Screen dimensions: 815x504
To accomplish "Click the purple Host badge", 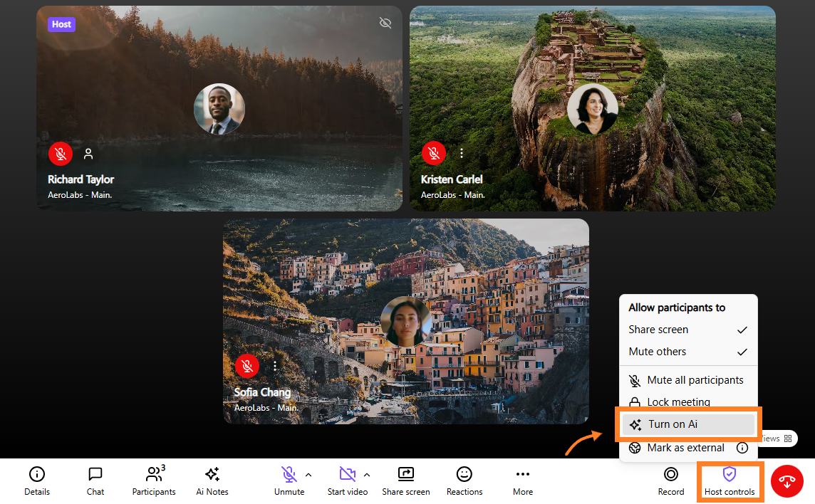I will coord(61,24).
